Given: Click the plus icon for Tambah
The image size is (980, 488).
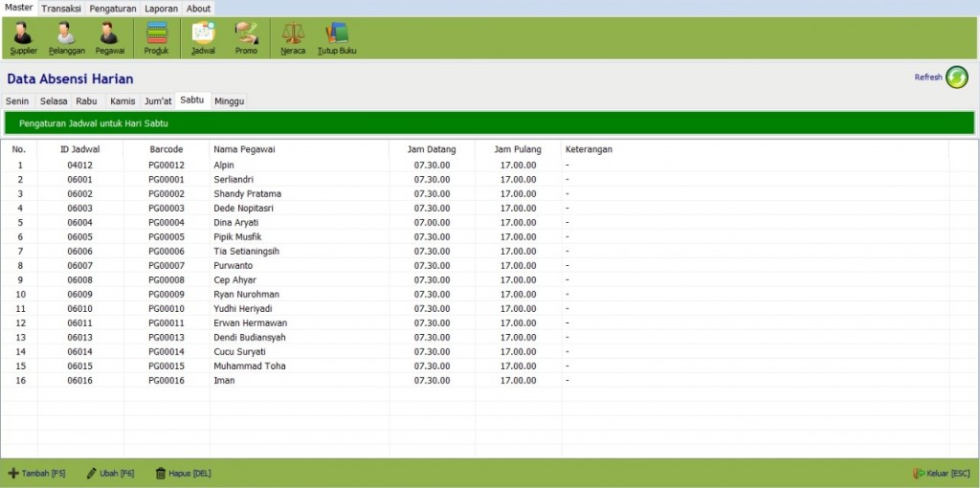Looking at the screenshot, I should tap(13, 473).
